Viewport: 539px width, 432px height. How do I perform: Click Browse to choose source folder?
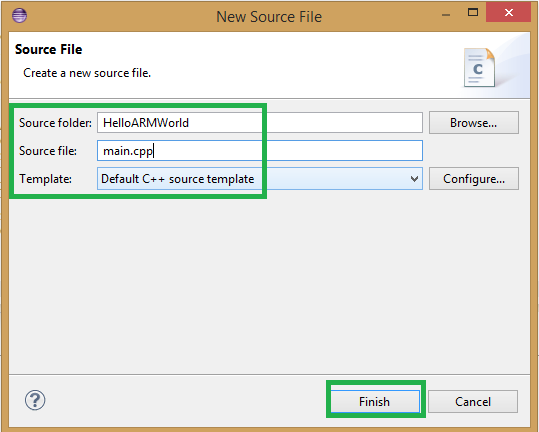click(474, 123)
